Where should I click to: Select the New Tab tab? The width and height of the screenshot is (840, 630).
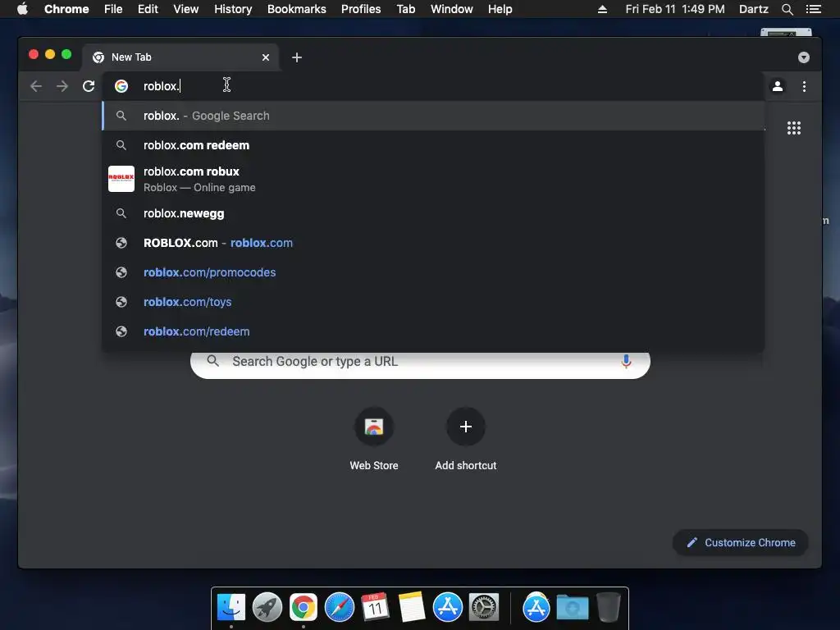coord(180,57)
